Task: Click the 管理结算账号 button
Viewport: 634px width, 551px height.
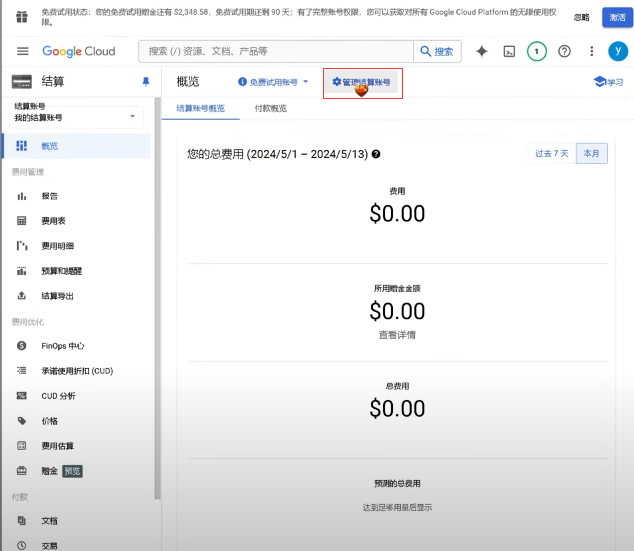Action: (361, 82)
